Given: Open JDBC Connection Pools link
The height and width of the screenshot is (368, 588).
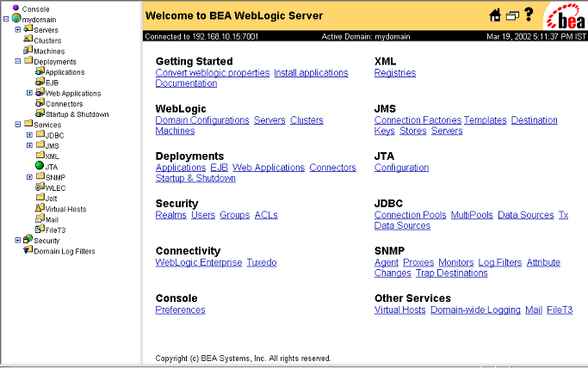Looking at the screenshot, I should pos(411,215).
